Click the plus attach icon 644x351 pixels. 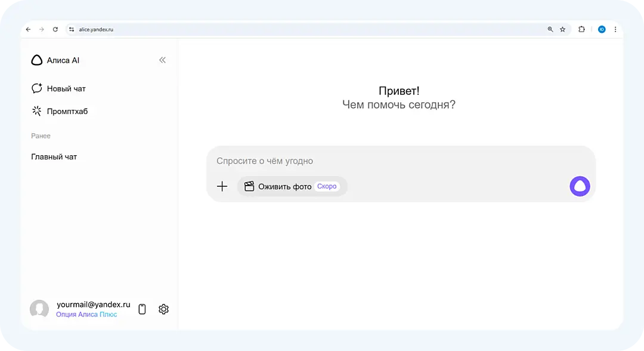click(x=222, y=186)
